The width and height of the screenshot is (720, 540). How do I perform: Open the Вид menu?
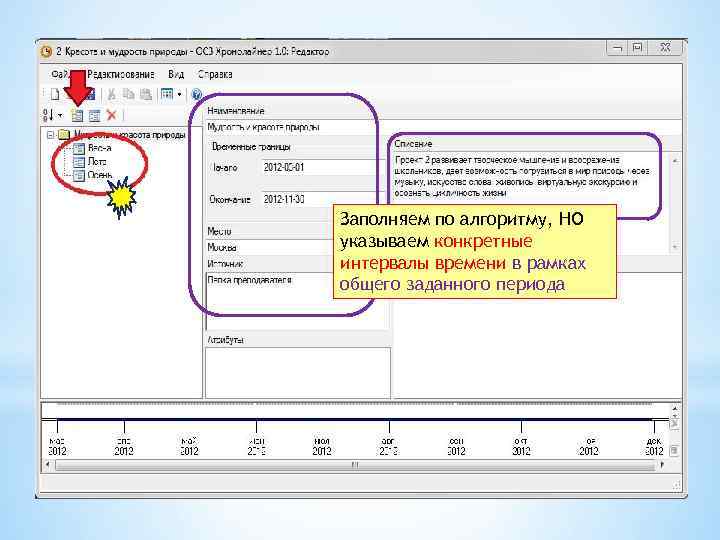point(176,74)
